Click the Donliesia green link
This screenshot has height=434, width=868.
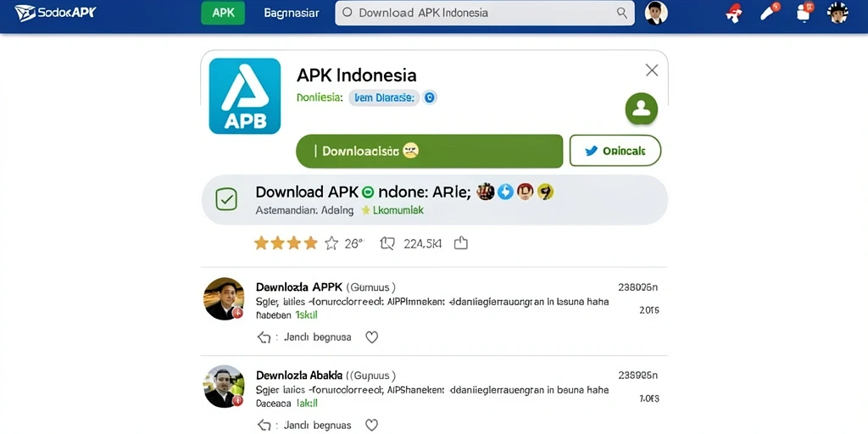[x=320, y=98]
